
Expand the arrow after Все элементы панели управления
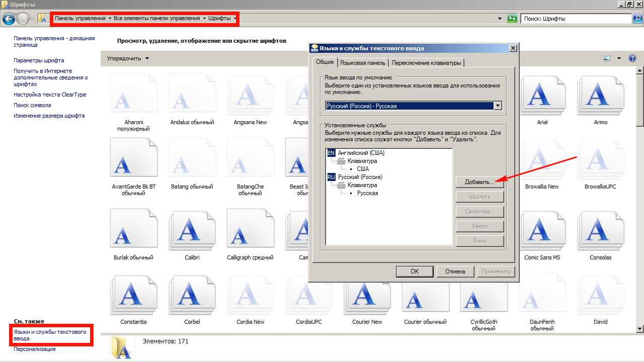point(204,19)
